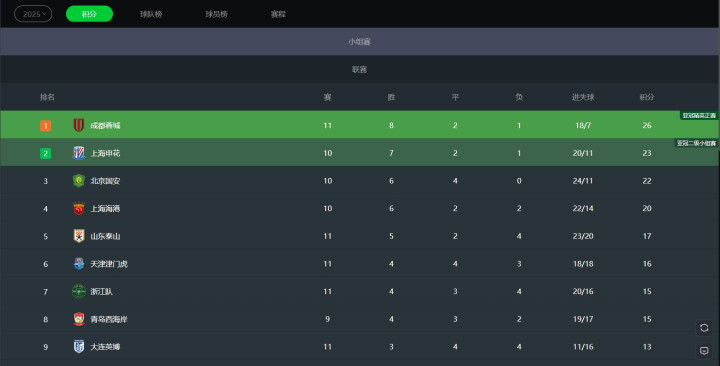The width and height of the screenshot is (720, 366).
Task: Collapse the 小组赛 section header
Action: 360,41
